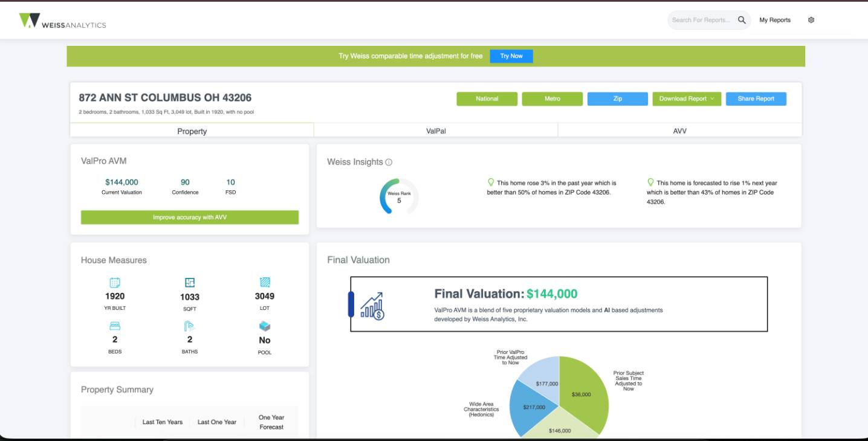Switch to the ValPal tab
Viewport: 868px width, 441px height.
point(436,130)
